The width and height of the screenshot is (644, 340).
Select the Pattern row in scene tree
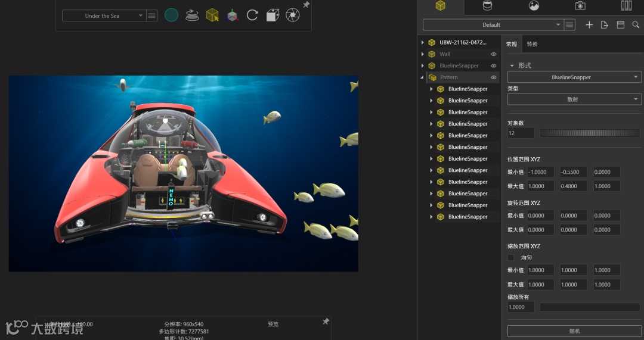(463, 77)
